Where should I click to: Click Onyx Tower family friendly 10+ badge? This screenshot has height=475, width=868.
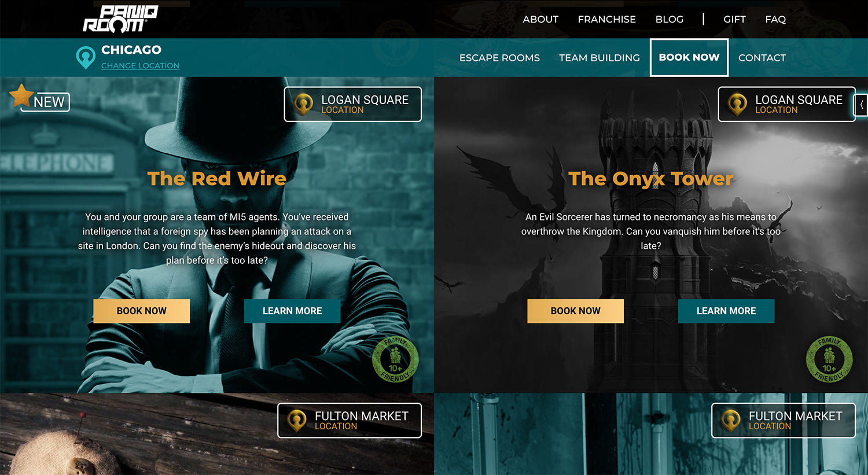[829, 359]
